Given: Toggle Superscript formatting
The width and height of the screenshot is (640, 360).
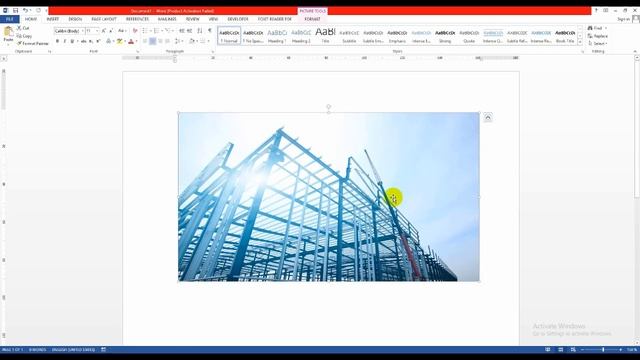Looking at the screenshot, I should 98,41.
